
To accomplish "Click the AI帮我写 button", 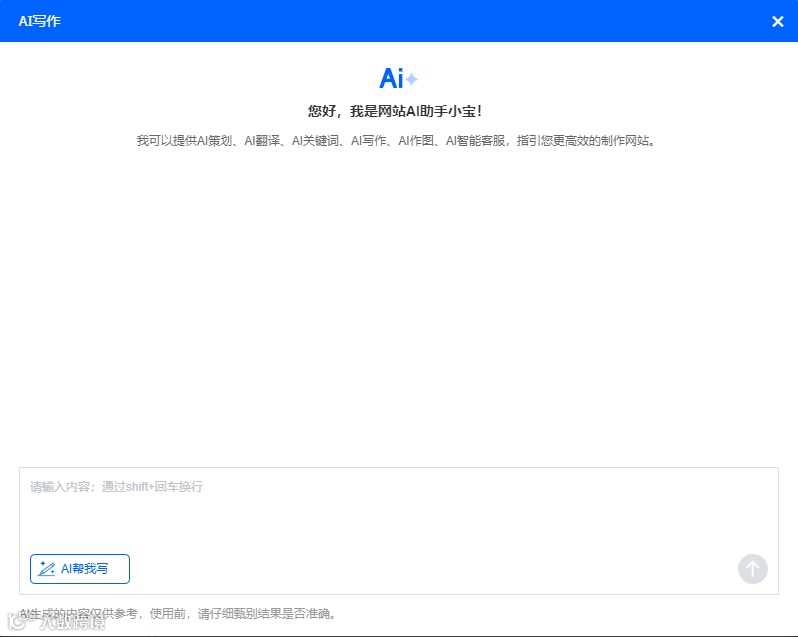I will pos(80,569).
